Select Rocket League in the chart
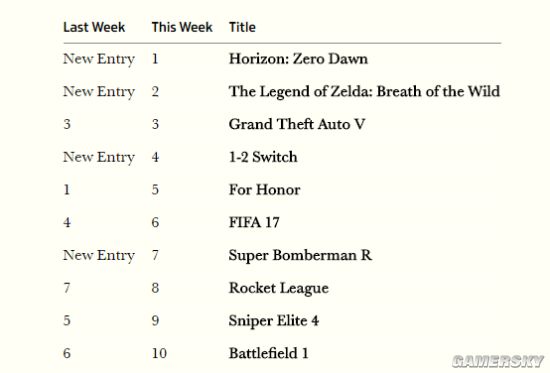 [279, 288]
